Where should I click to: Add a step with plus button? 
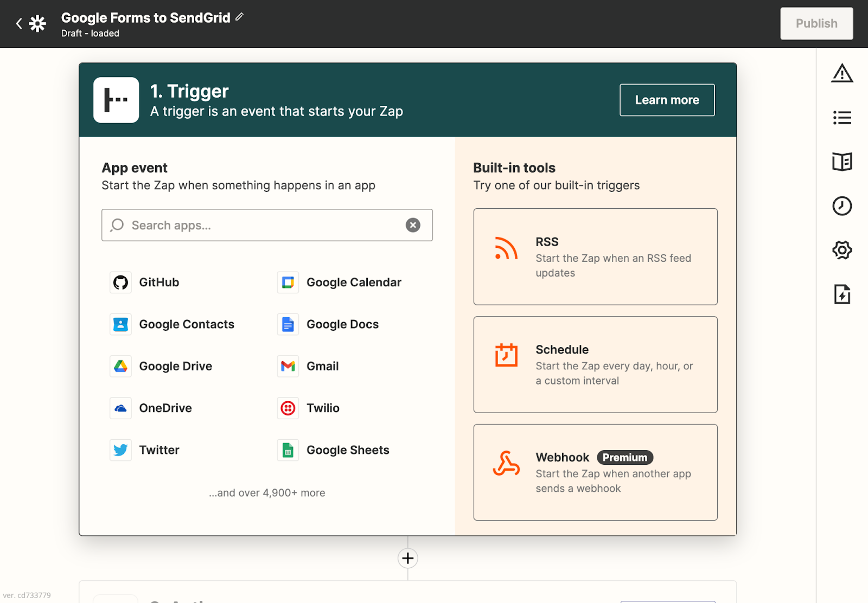pyautogui.click(x=408, y=558)
